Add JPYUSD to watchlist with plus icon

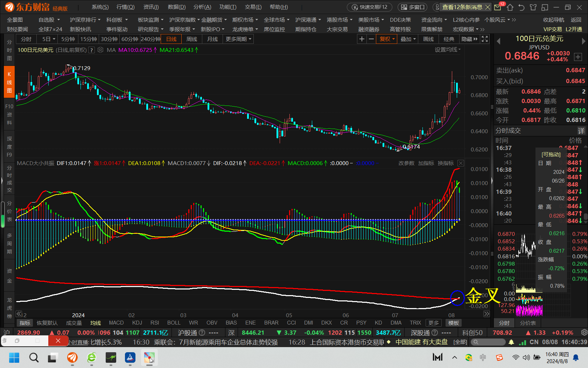578,57
